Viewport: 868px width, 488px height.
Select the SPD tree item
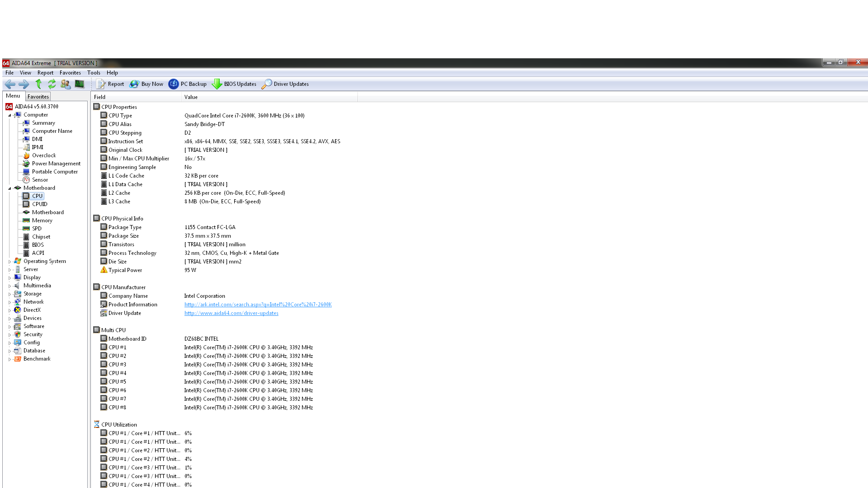[x=37, y=229]
